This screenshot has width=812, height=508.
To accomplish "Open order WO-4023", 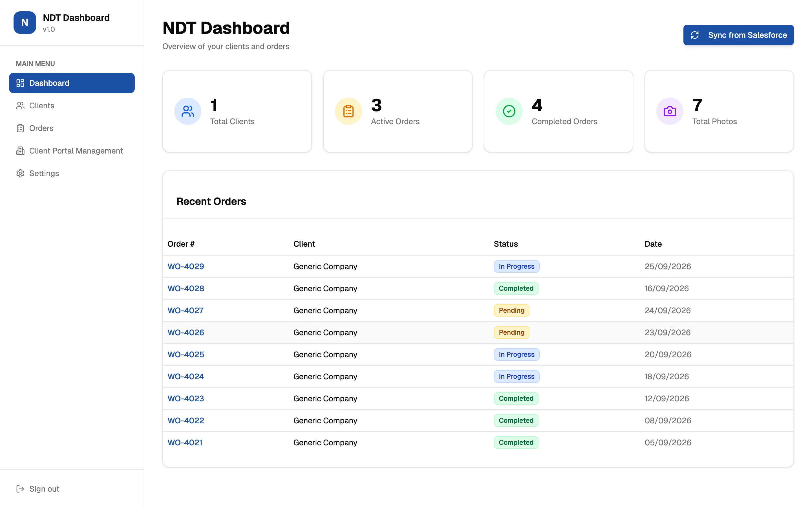I will tap(186, 398).
